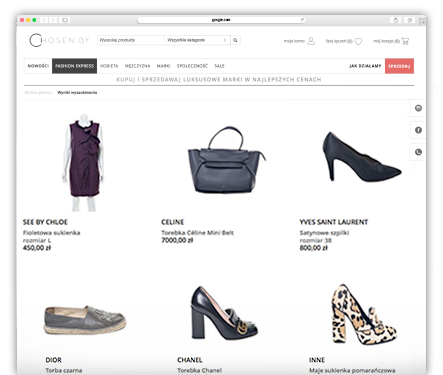
Task: Select the Fashion Express tab
Action: pos(74,66)
